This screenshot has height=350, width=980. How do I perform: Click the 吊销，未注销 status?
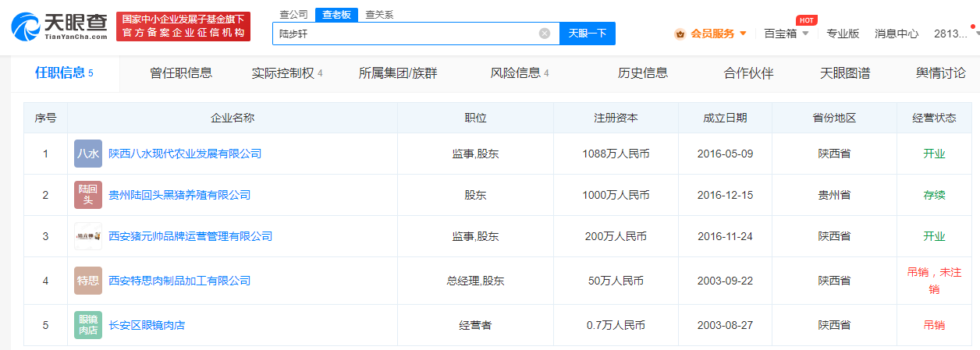[934, 281]
